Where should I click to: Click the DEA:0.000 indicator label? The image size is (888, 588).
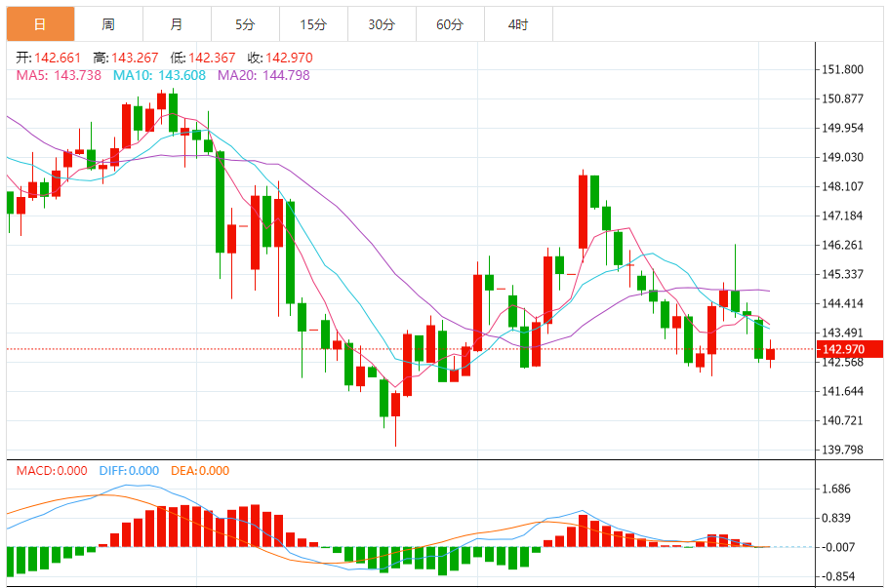click(x=200, y=471)
